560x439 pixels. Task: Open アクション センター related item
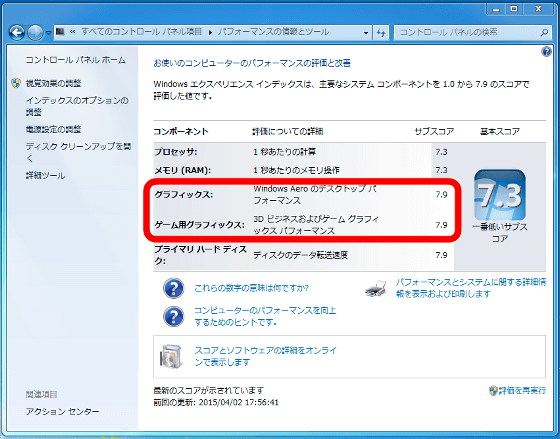tap(62, 411)
